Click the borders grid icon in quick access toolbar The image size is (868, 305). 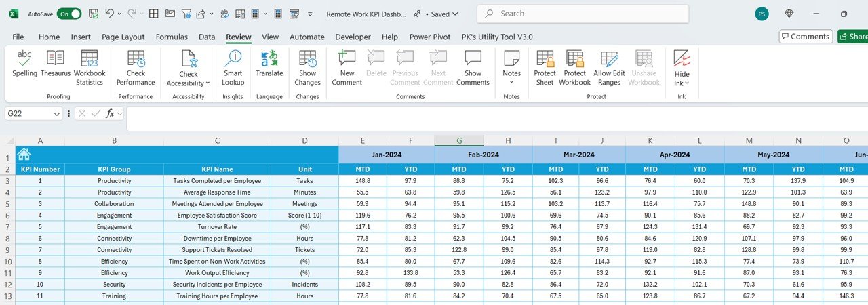point(154,14)
